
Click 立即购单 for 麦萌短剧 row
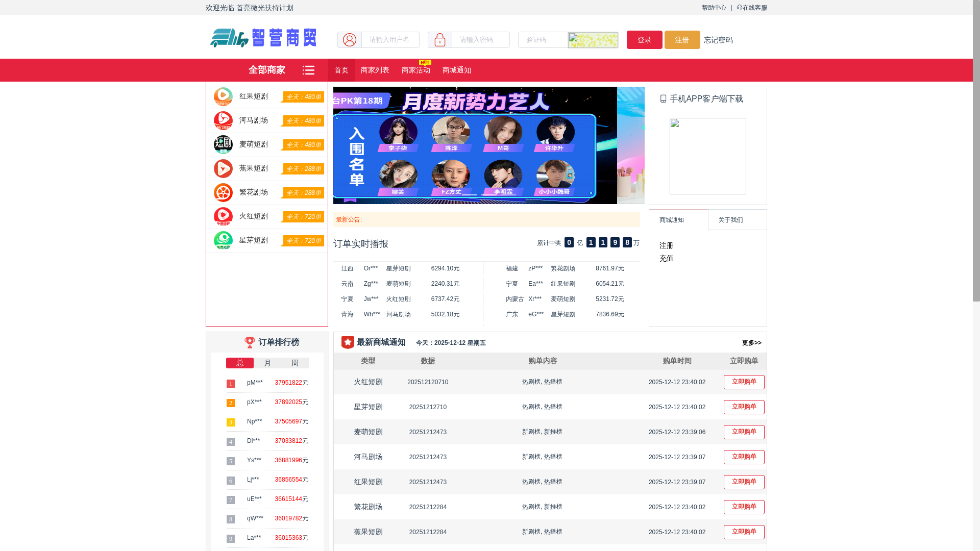pos(744,432)
